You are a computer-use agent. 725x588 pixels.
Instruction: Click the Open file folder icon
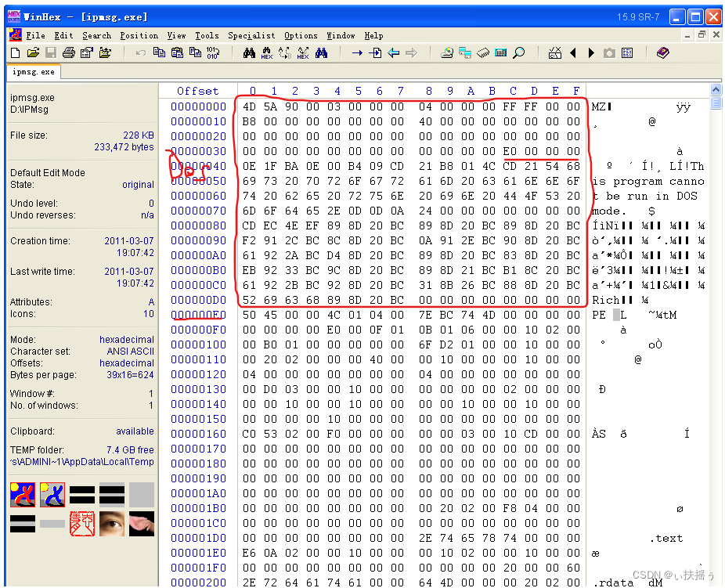33,52
